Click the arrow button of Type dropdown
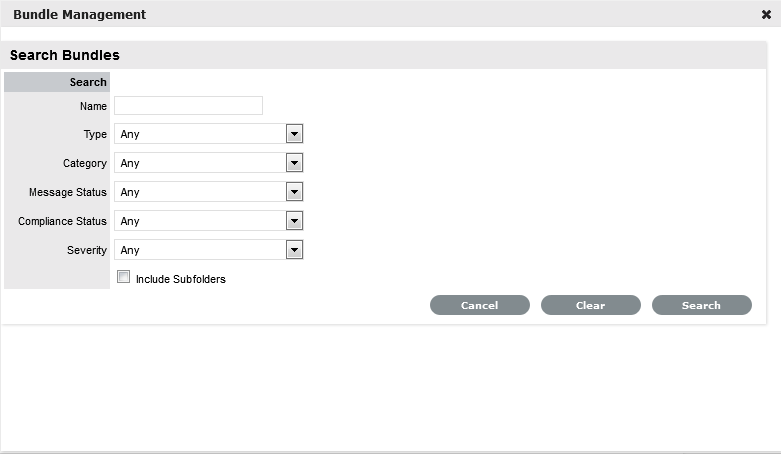781x454 pixels. click(x=294, y=134)
